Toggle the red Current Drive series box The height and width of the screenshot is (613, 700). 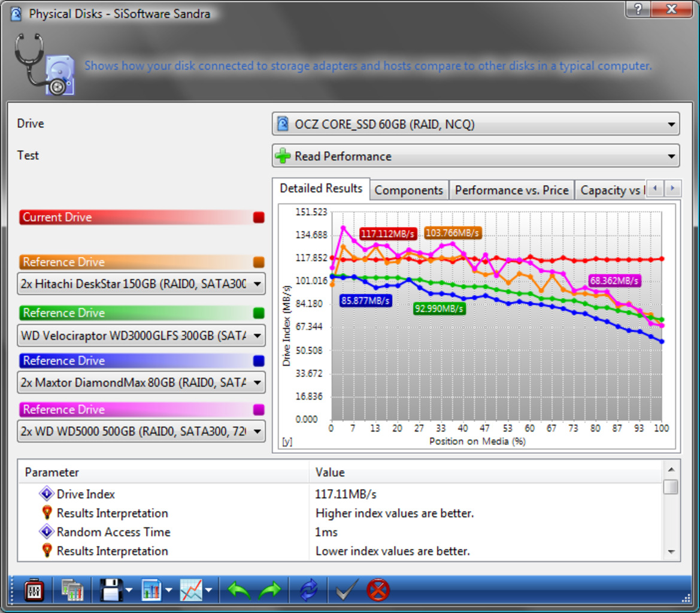259,217
